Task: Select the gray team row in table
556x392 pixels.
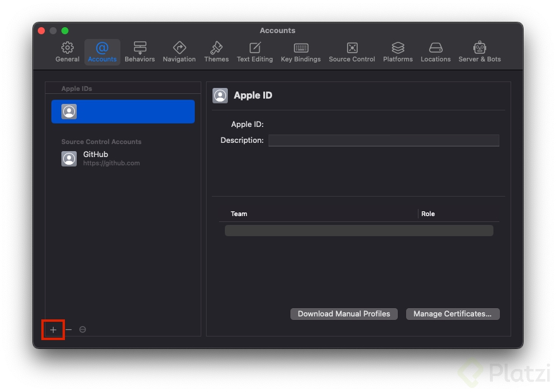Action: point(359,231)
